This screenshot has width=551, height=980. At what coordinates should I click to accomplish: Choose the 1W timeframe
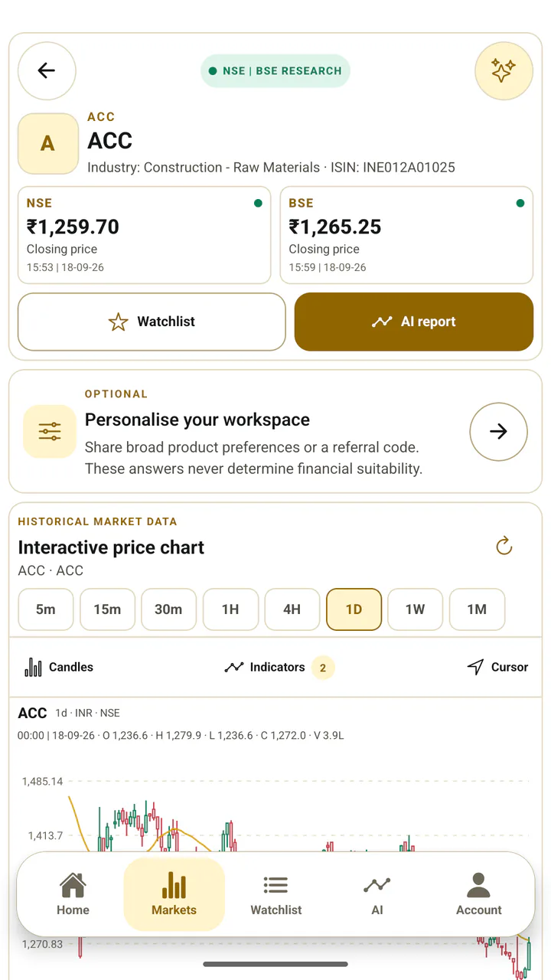415,609
